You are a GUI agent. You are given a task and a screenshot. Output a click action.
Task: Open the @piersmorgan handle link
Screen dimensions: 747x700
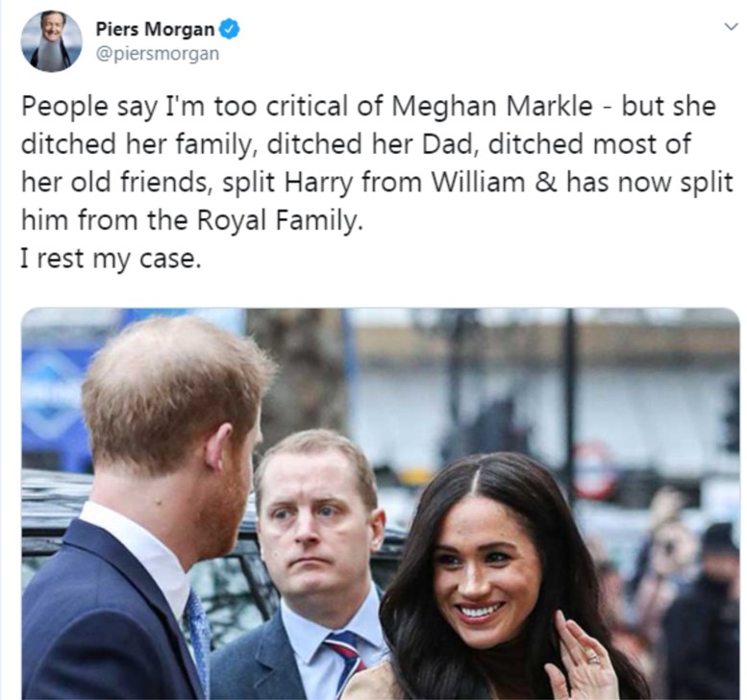pyautogui.click(x=158, y=54)
